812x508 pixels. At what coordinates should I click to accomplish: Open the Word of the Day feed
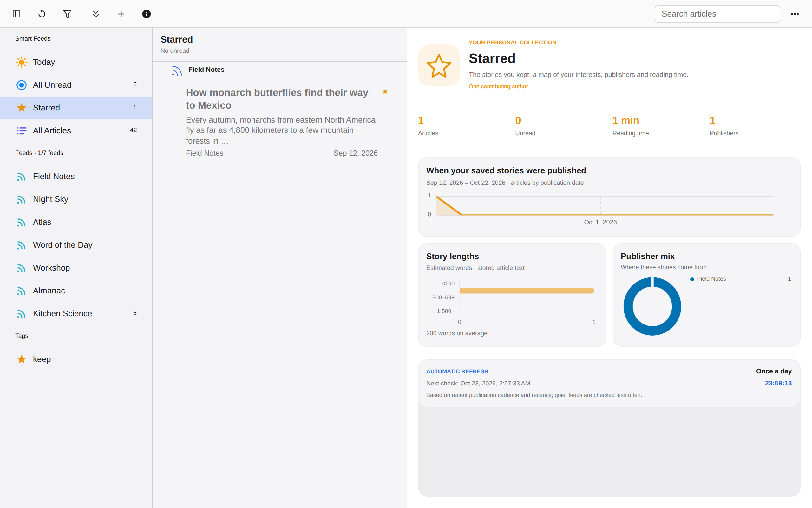click(x=76, y=245)
